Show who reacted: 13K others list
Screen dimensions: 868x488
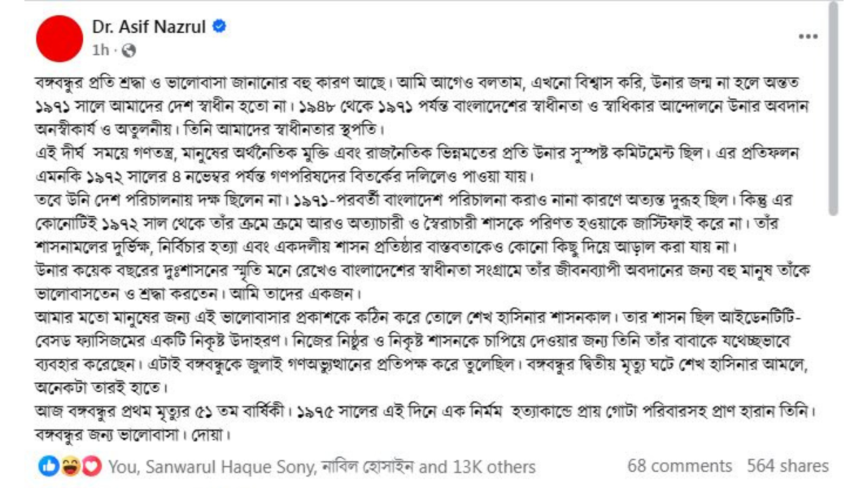click(490, 467)
